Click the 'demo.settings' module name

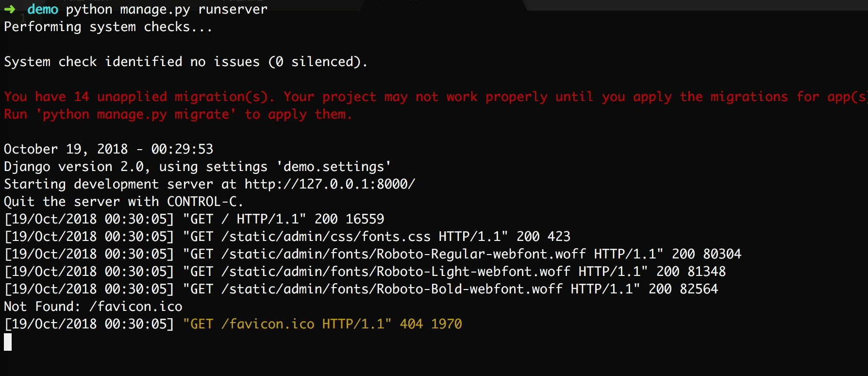point(334,167)
